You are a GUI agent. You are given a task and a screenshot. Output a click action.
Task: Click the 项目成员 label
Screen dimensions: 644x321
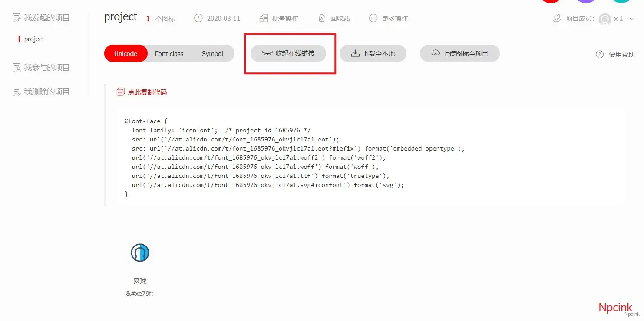pos(580,19)
